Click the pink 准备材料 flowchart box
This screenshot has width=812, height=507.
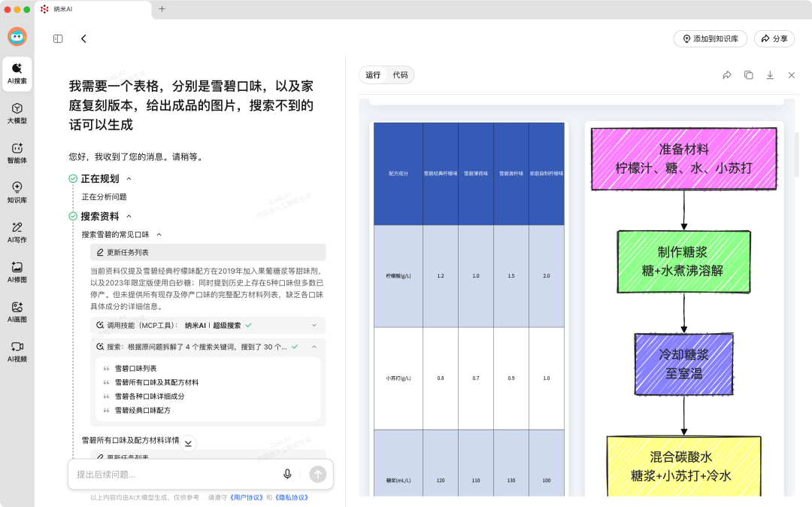coord(683,159)
